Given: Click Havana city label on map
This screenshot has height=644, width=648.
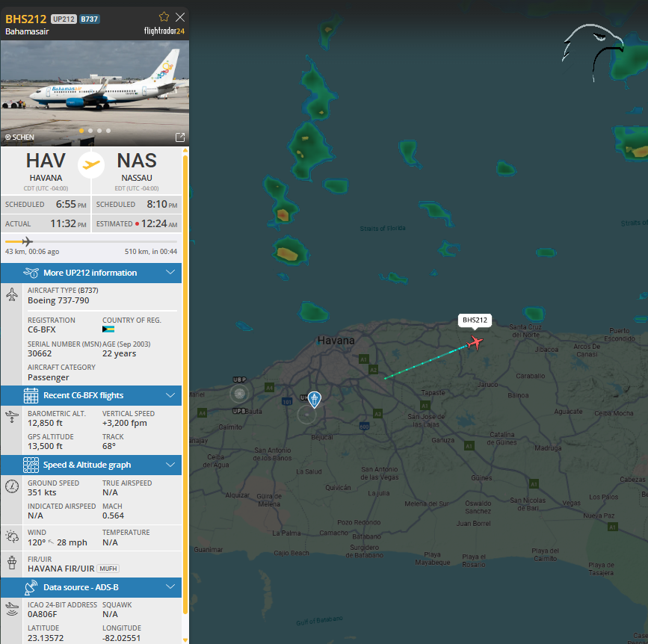Looking at the screenshot, I should (336, 341).
